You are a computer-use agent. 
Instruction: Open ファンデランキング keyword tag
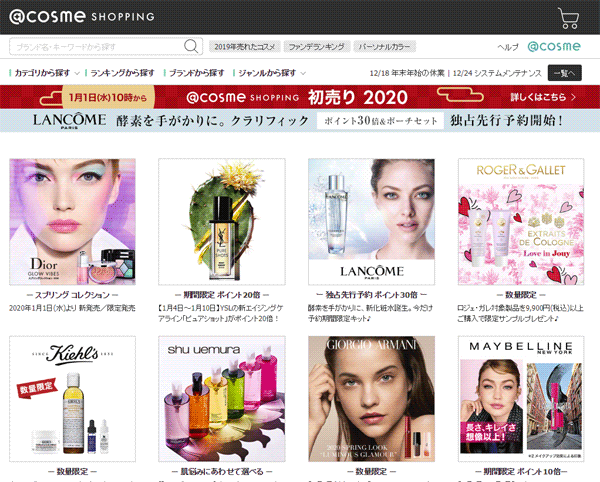point(316,47)
